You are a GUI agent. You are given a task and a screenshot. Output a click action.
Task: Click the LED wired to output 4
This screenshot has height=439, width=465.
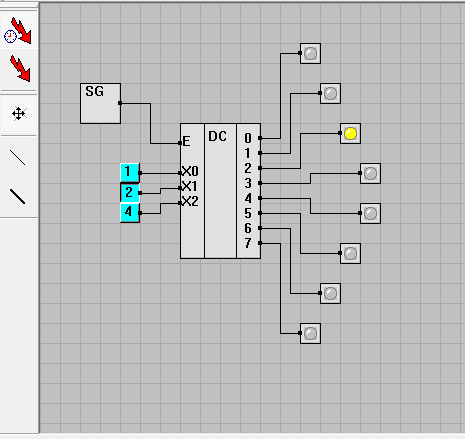370,213
